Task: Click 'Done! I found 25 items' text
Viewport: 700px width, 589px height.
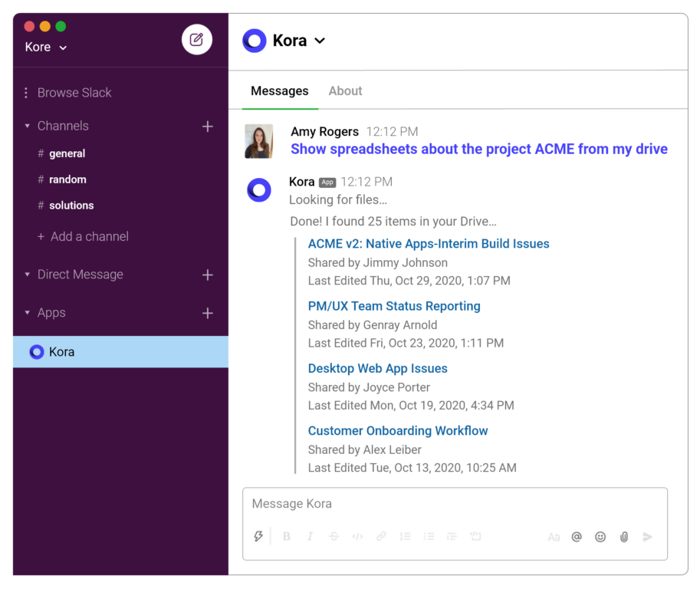Action: coord(393,222)
